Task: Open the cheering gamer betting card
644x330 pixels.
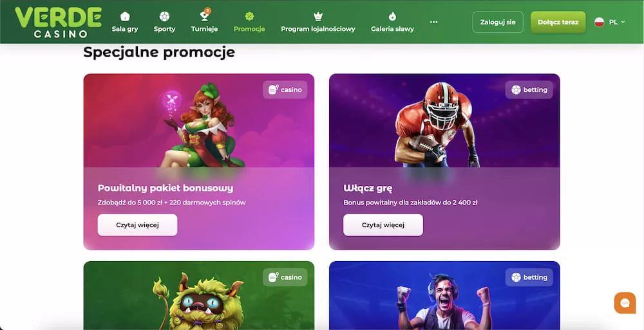Action: click(444, 295)
